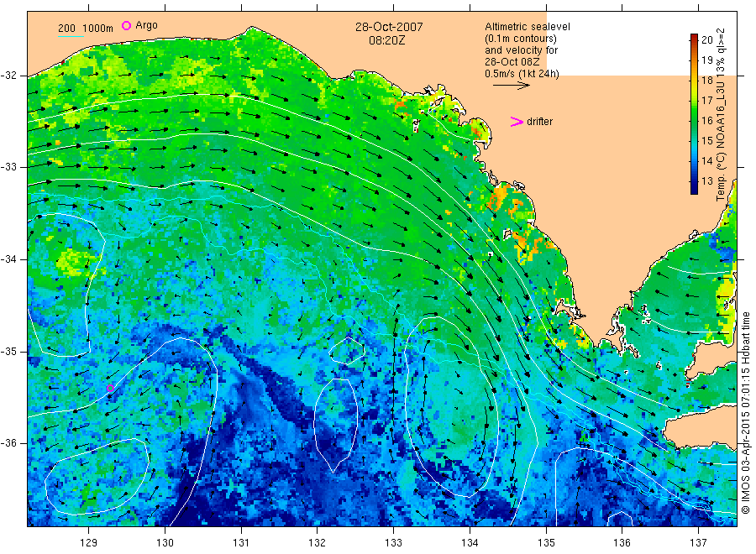Click the latitude label -36
Screen dimensions: 756x554
click(x=8, y=443)
